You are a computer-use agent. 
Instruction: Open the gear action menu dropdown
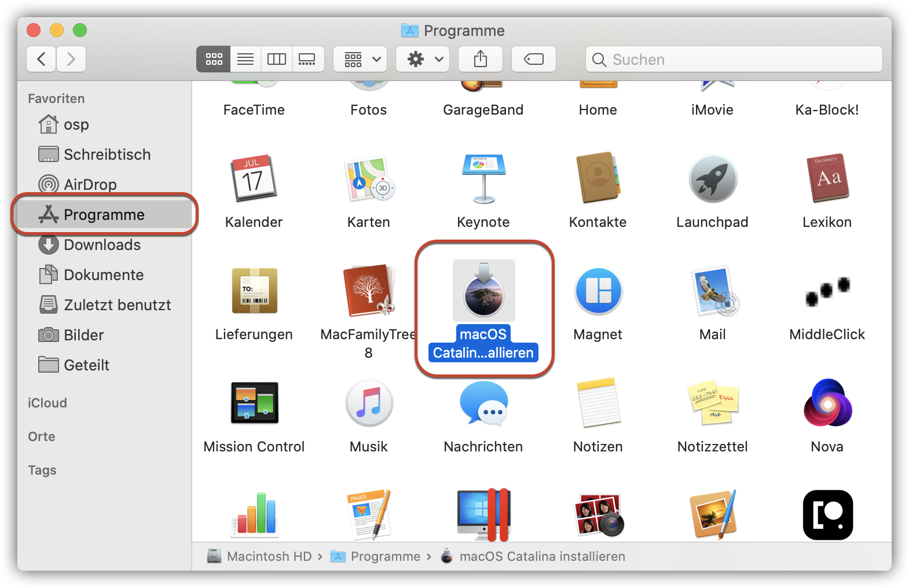click(x=423, y=59)
